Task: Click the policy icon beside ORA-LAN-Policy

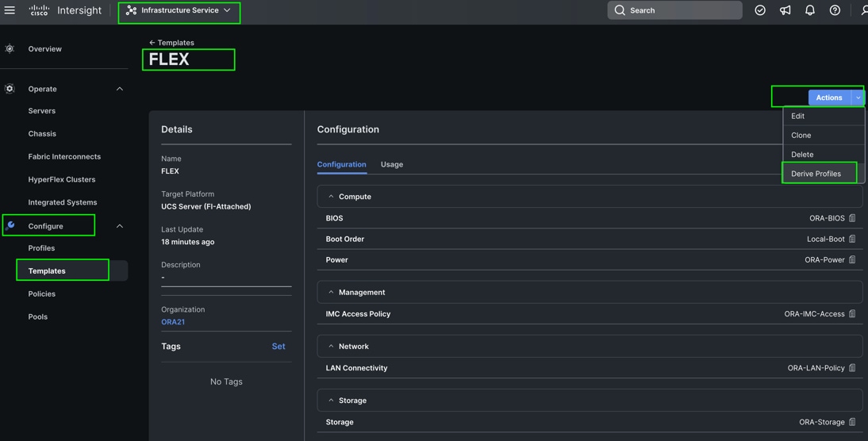Action: 852,368
